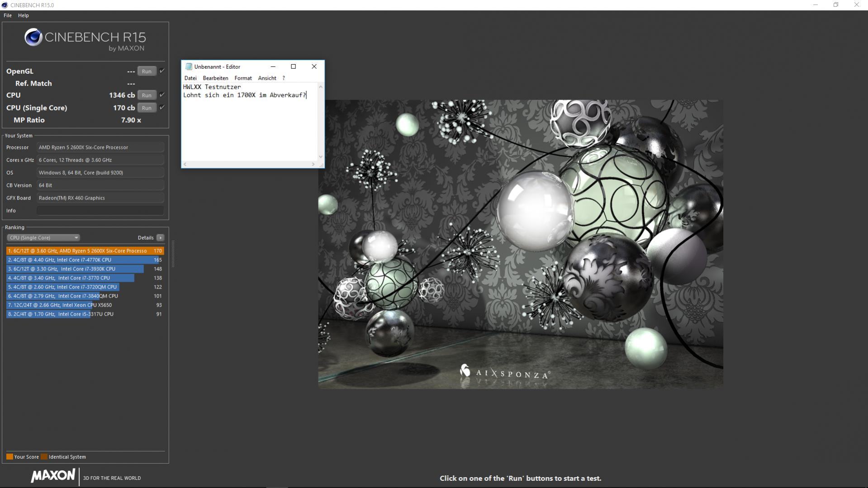Click the OS field showing Windows 8
868x488 pixels.
point(100,172)
